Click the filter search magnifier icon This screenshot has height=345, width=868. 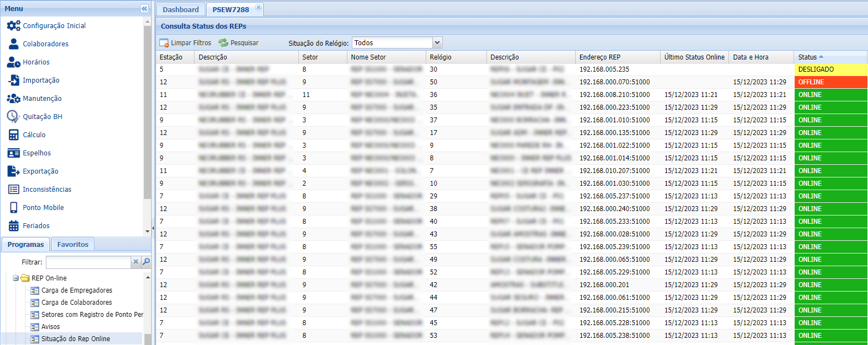click(x=146, y=262)
